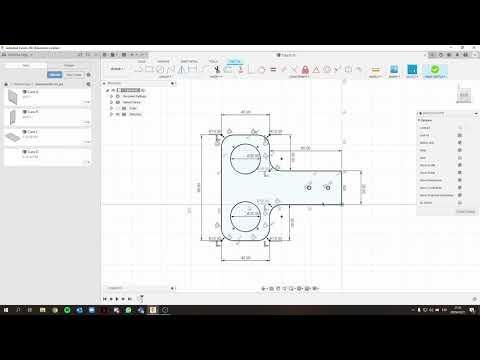Click the New Folder button

click(x=74, y=75)
